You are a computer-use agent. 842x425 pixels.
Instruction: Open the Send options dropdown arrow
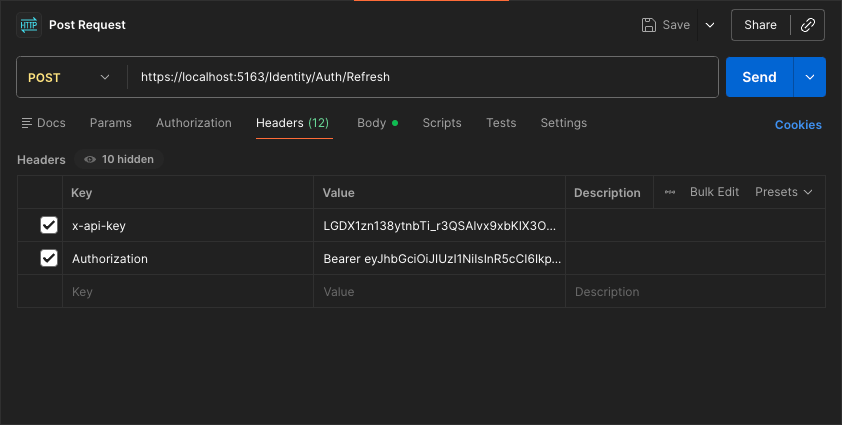pyautogui.click(x=810, y=77)
